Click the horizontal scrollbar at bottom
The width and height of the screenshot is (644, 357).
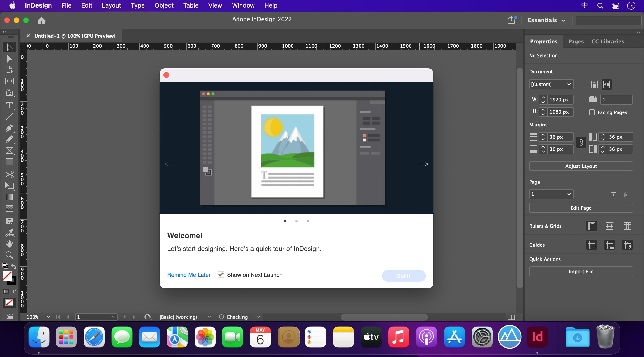pos(384,317)
